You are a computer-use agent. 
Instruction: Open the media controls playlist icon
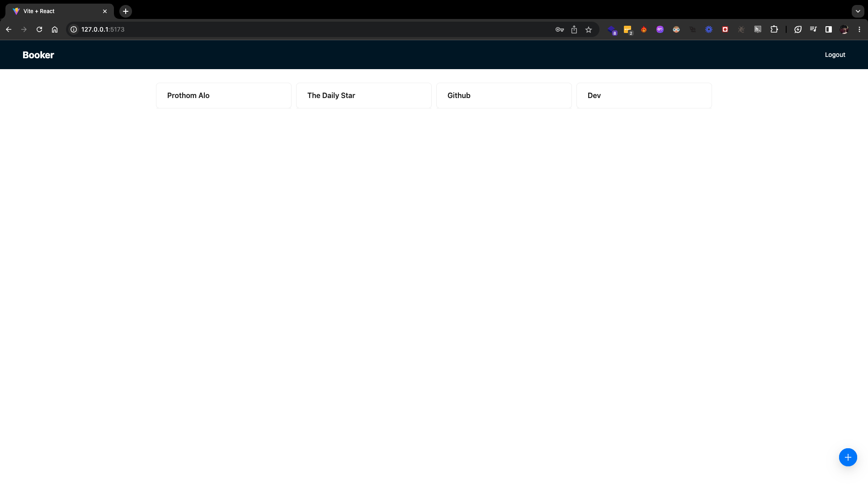(813, 29)
